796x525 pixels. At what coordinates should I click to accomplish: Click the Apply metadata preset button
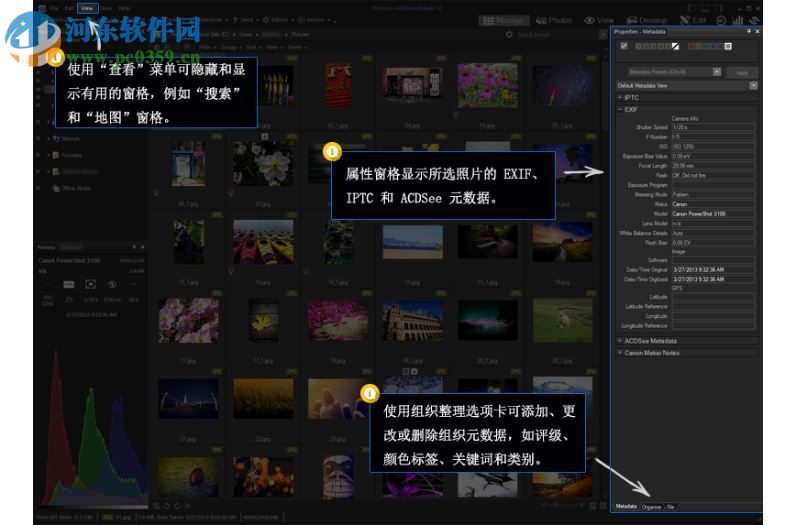(x=742, y=72)
